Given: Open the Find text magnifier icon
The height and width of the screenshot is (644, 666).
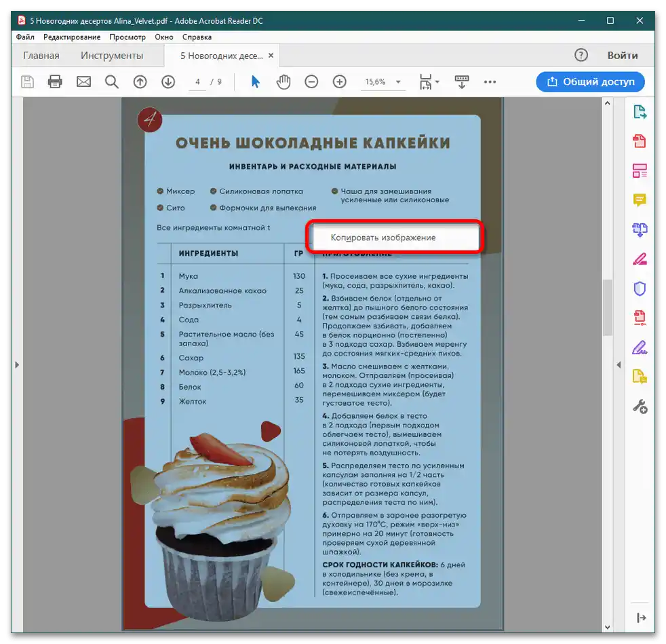Looking at the screenshot, I should point(112,81).
